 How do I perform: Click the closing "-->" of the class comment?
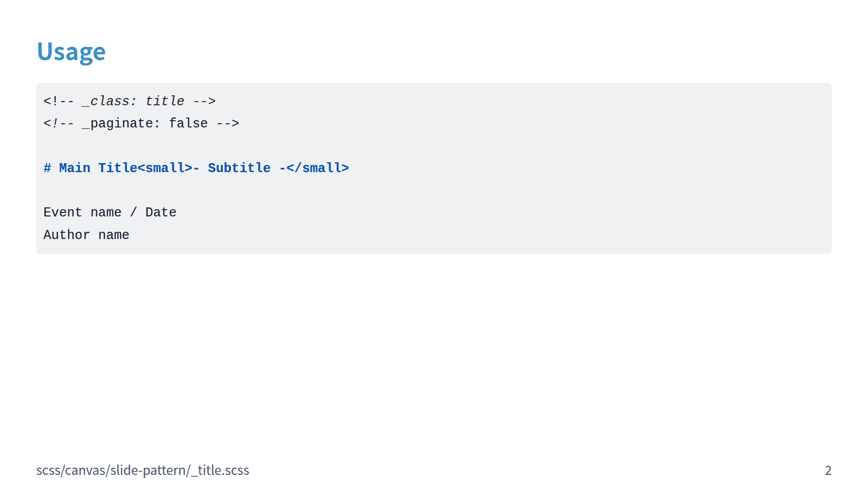[x=204, y=101]
